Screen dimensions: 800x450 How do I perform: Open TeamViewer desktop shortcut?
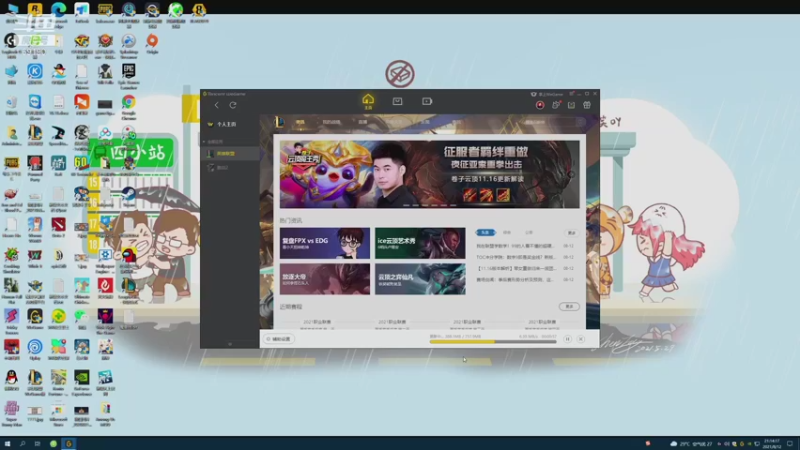35,106
